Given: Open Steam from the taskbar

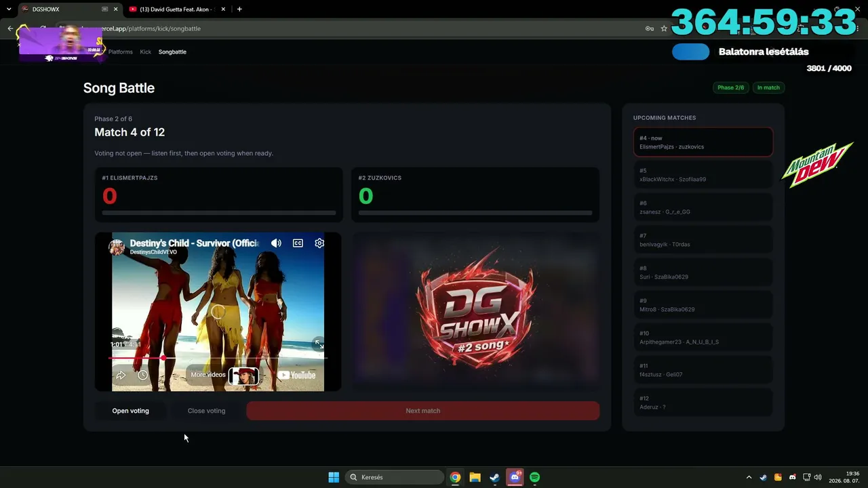Looking at the screenshot, I should point(494,477).
